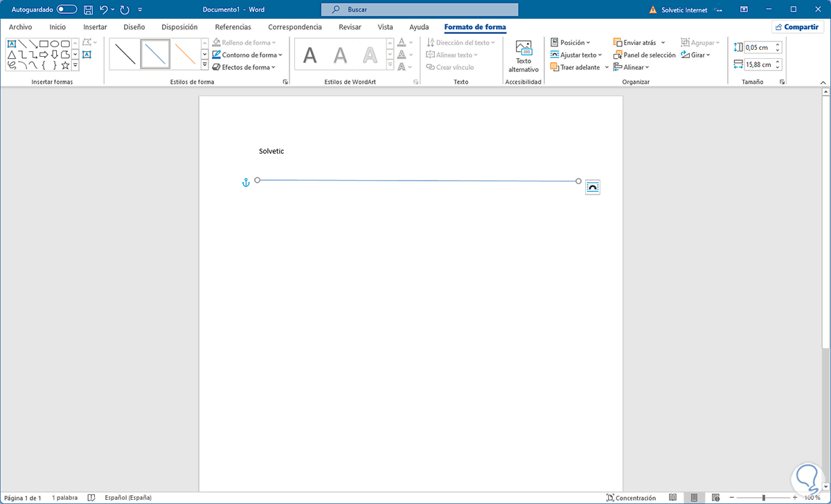Viewport: 831px width, 504px height.
Task: Switch to the Diseño tab
Action: pyautogui.click(x=134, y=27)
